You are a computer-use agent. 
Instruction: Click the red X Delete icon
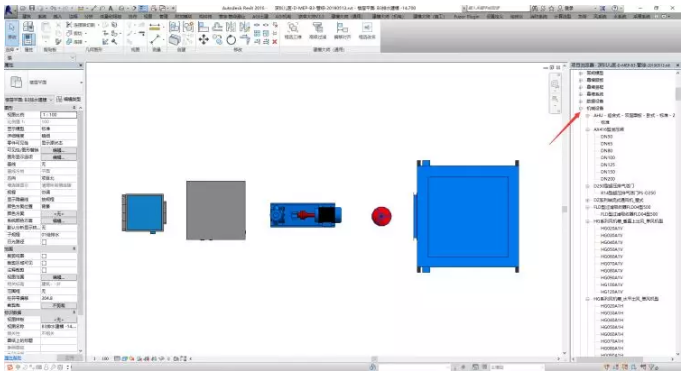[275, 42]
